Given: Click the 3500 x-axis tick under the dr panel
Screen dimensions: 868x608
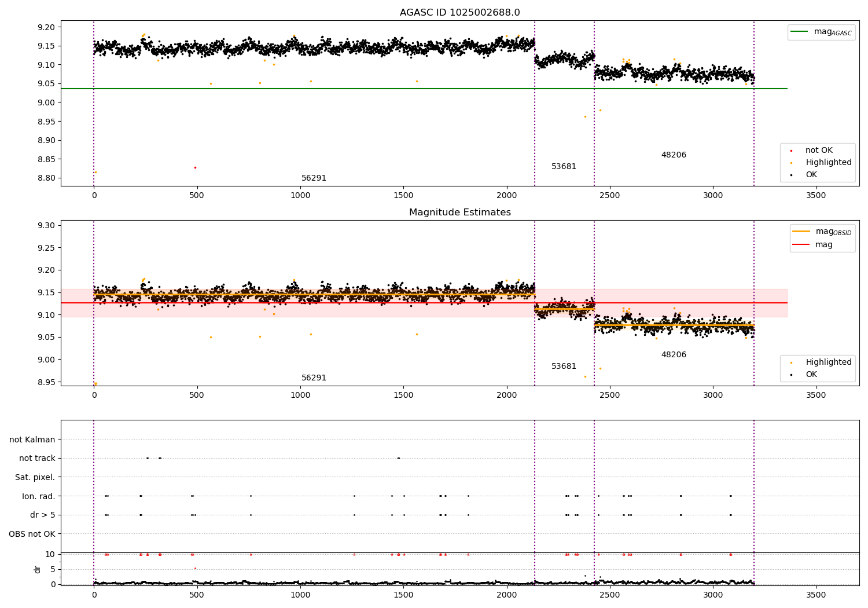Looking at the screenshot, I should 816,595.
